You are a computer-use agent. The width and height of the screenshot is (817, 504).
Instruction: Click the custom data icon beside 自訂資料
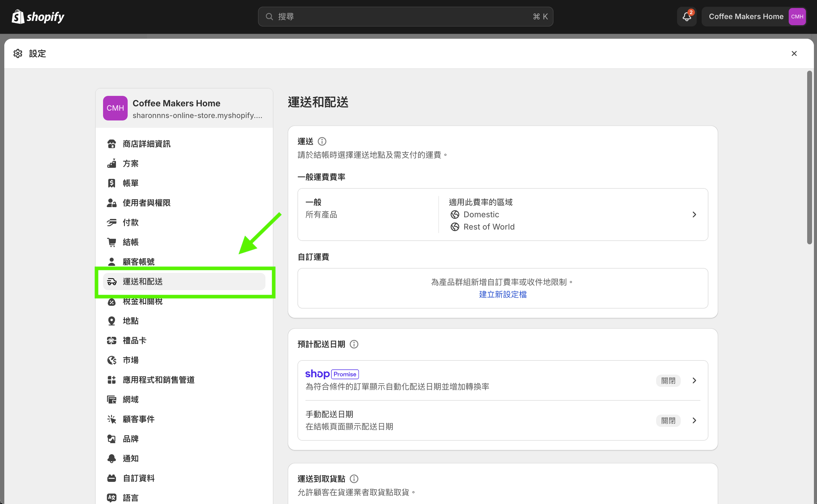tap(111, 478)
